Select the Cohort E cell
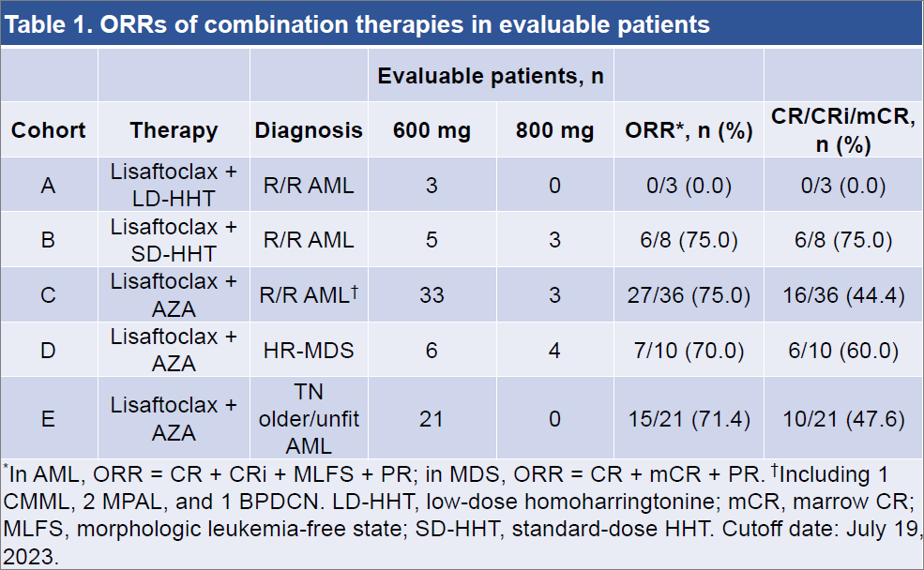This screenshot has width=924, height=570. (x=48, y=418)
